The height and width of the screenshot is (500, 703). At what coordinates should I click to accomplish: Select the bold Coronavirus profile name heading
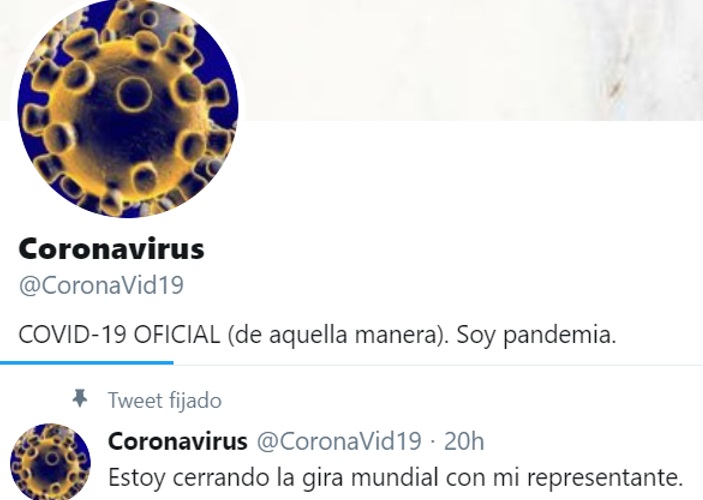coord(111,249)
